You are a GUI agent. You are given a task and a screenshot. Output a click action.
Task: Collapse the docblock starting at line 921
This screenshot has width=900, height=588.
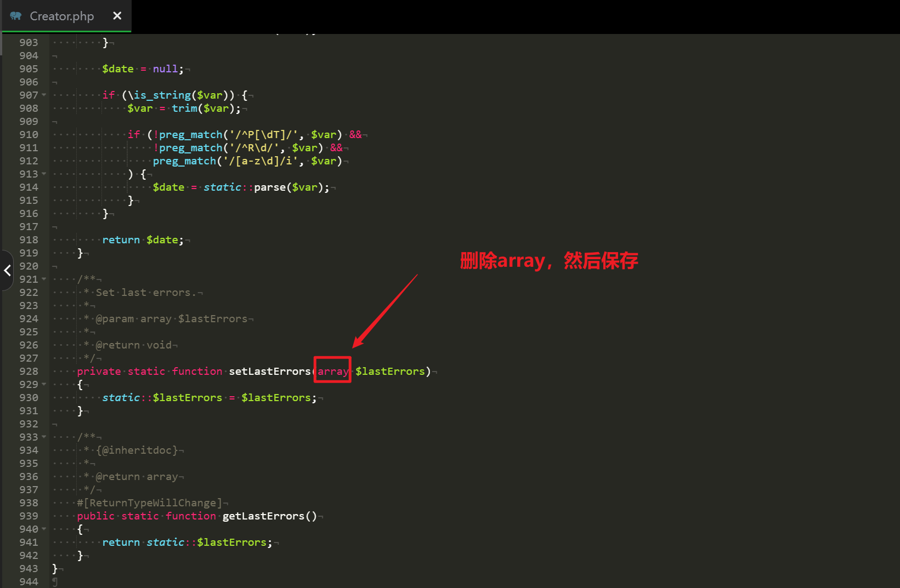44,279
